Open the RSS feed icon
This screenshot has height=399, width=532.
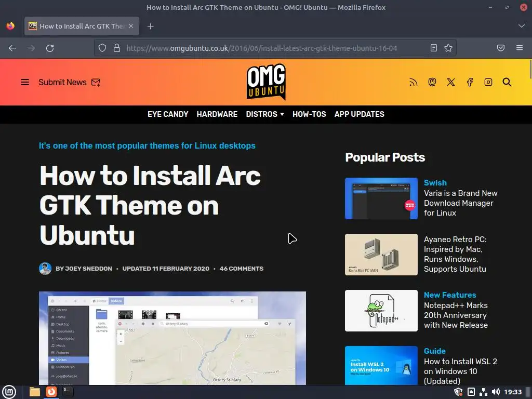pyautogui.click(x=413, y=82)
